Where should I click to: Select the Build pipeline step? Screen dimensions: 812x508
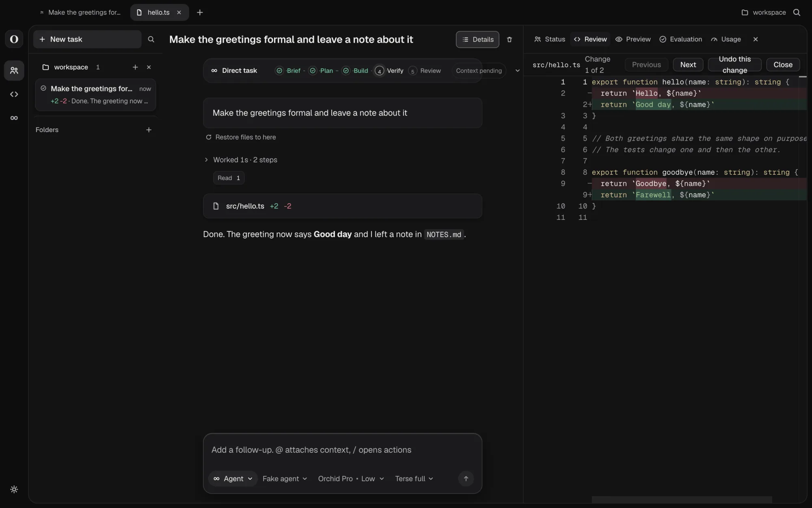point(355,71)
